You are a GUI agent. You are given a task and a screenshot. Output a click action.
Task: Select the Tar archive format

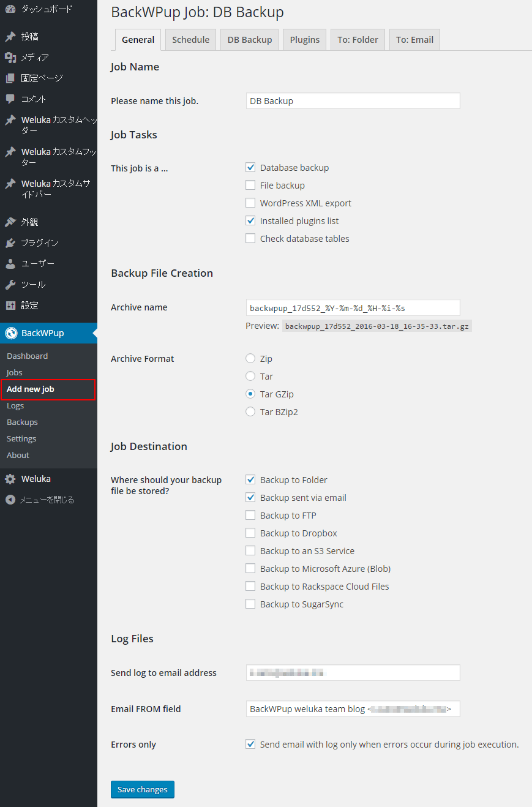250,376
